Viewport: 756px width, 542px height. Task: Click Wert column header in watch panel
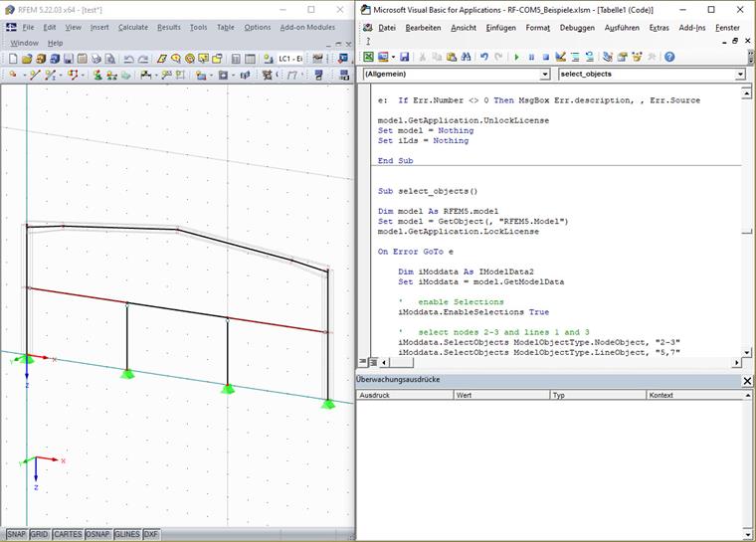(x=502, y=395)
